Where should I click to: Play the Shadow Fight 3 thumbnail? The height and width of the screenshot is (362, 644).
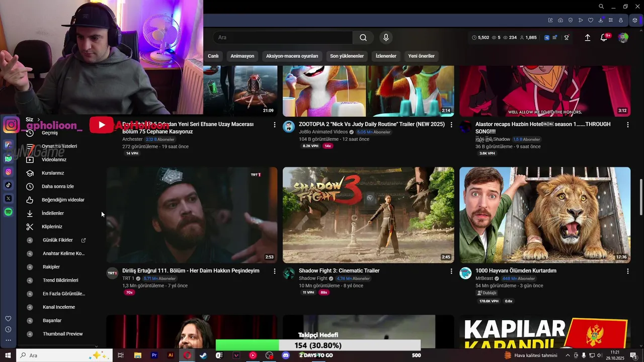click(368, 215)
